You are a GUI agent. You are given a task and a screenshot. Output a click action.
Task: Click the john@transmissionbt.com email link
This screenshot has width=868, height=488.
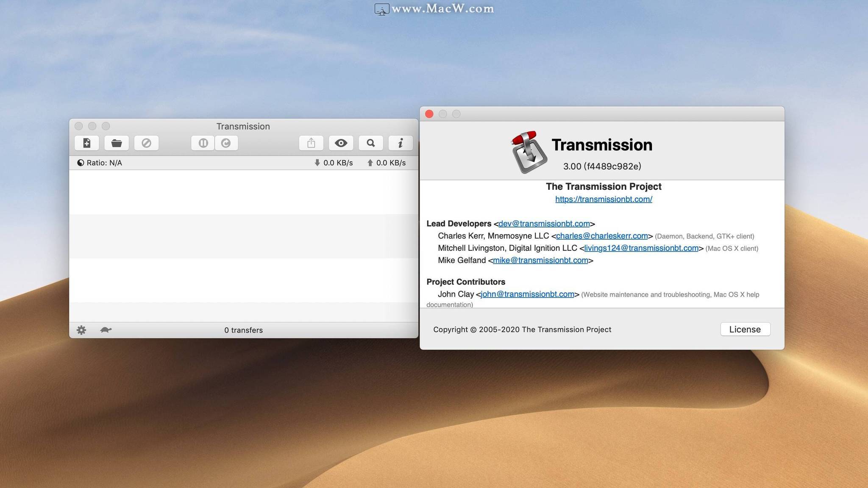(x=528, y=294)
